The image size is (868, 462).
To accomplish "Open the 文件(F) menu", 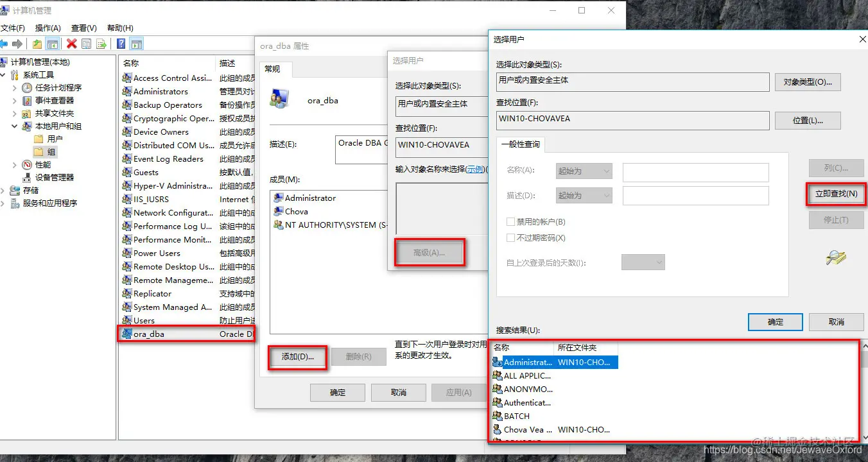I will 13,28.
